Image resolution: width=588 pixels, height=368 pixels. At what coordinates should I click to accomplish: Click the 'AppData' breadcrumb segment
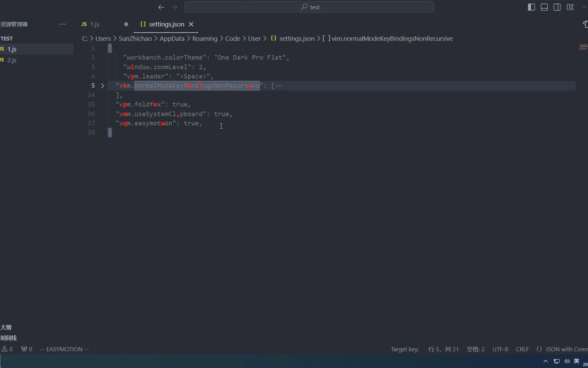coord(172,39)
